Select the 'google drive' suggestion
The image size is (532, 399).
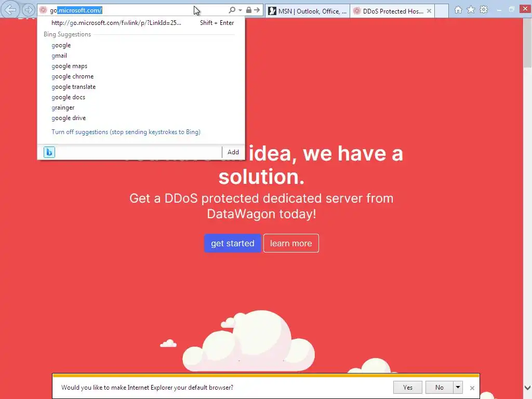[141, 118]
